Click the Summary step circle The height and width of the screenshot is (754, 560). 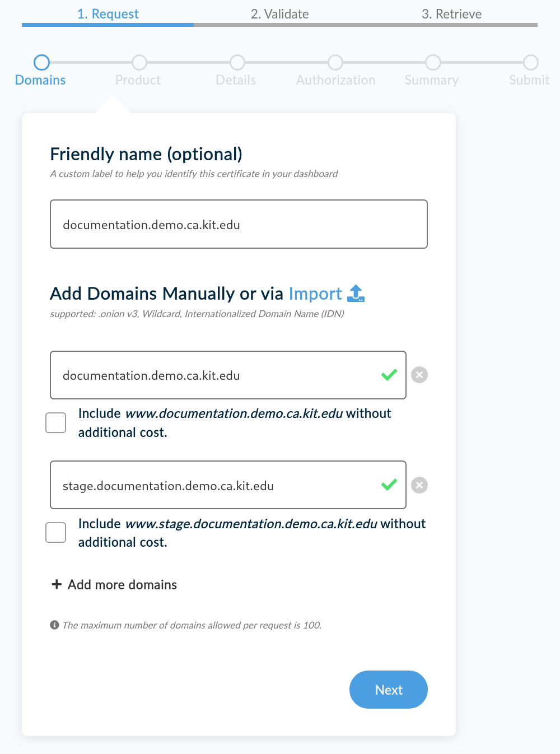[x=433, y=62]
